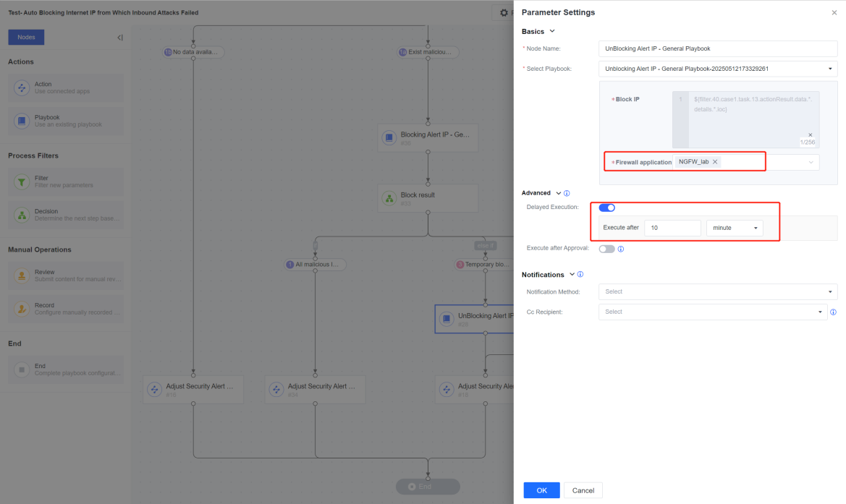Confirm settings with OK button
Screen dimensions: 846x504
(542, 490)
